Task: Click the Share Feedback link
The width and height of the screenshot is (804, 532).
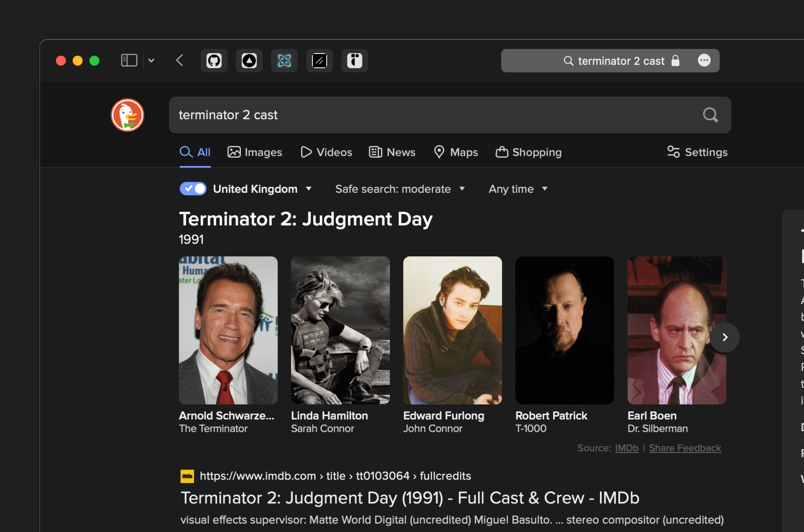Action: pos(685,448)
